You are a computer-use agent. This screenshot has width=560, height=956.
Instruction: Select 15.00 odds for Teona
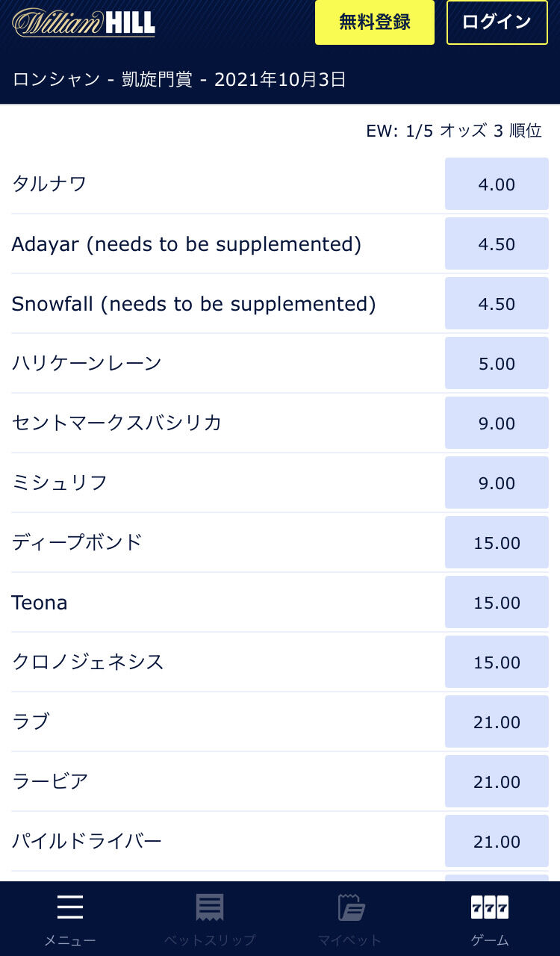(497, 602)
